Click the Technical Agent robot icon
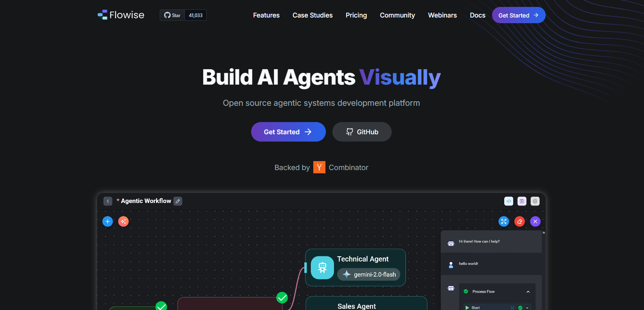 click(x=323, y=268)
